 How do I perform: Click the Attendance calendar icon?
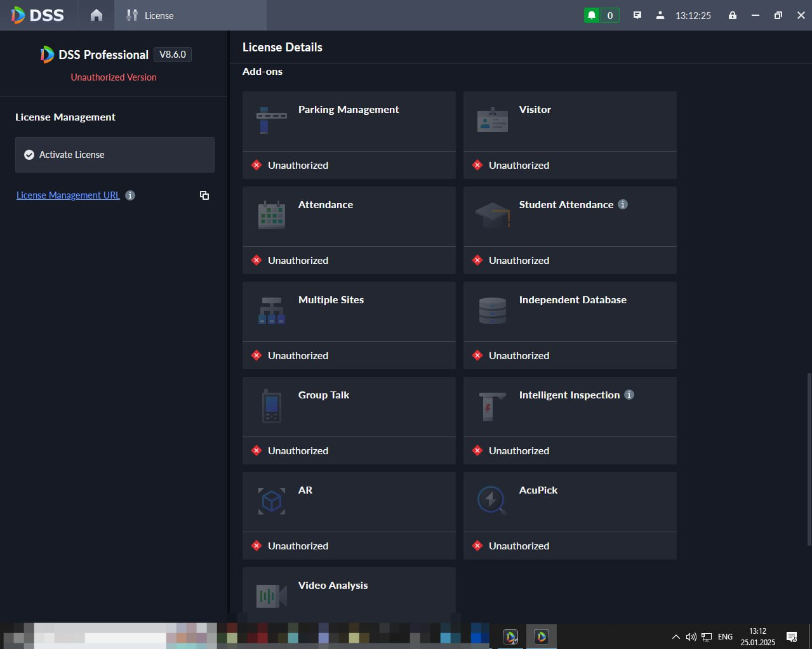pyautogui.click(x=272, y=215)
